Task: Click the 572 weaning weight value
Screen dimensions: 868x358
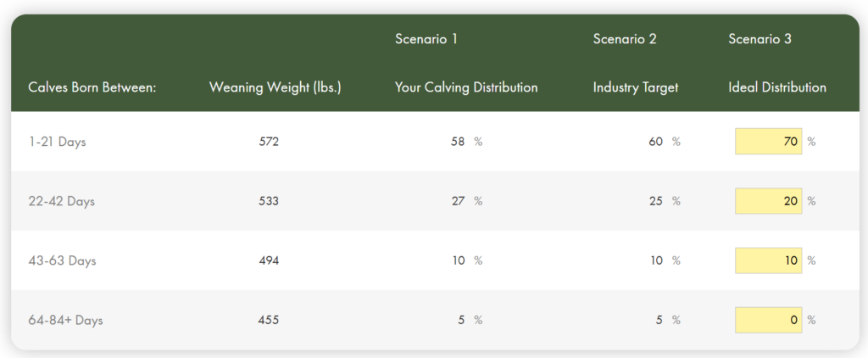Action: 269,142
